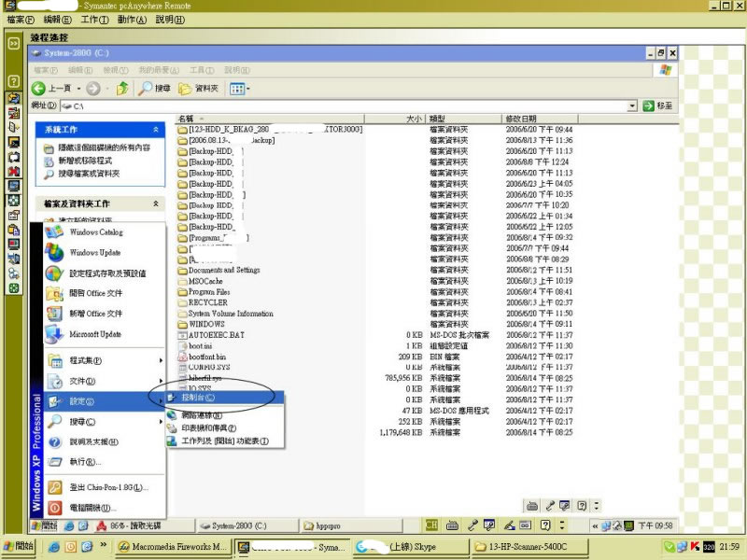The image size is (747, 560).
Task: Click the 移至 (Go) button
Action: [658, 105]
